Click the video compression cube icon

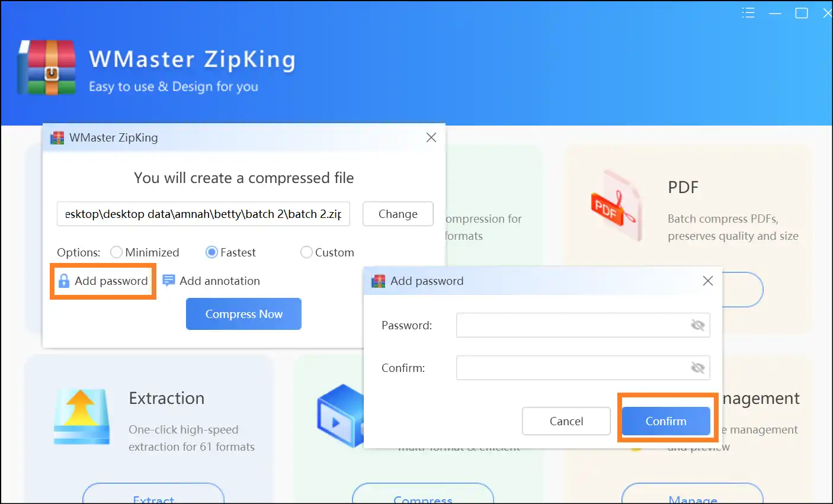tap(340, 415)
